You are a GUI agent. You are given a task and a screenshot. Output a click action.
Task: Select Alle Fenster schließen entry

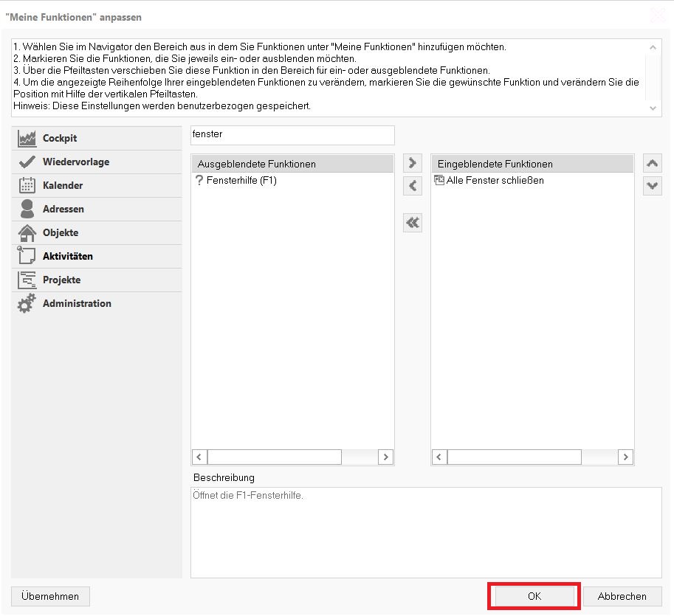click(495, 180)
